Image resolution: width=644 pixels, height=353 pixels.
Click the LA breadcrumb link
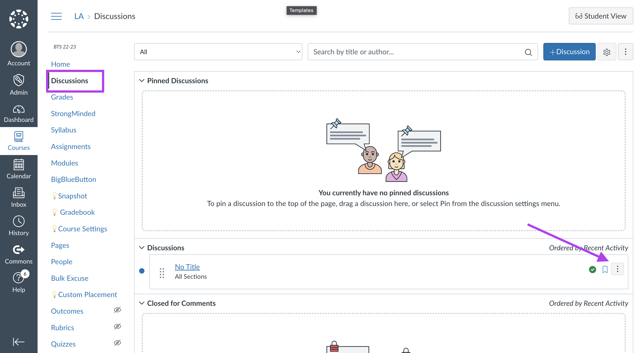point(79,16)
